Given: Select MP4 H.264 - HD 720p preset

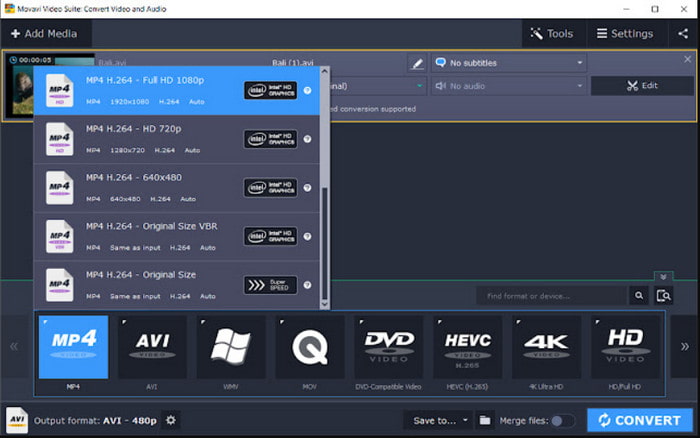Looking at the screenshot, I should coord(177,139).
